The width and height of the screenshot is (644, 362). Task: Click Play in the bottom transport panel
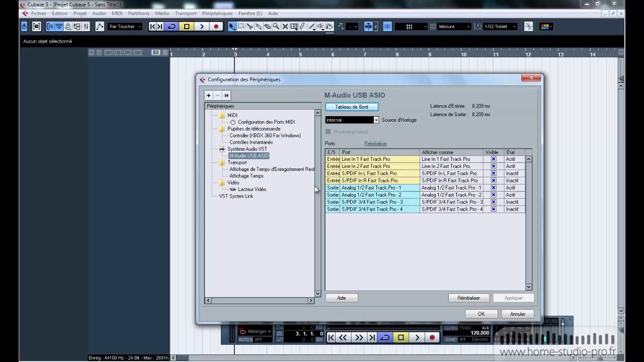tap(417, 338)
